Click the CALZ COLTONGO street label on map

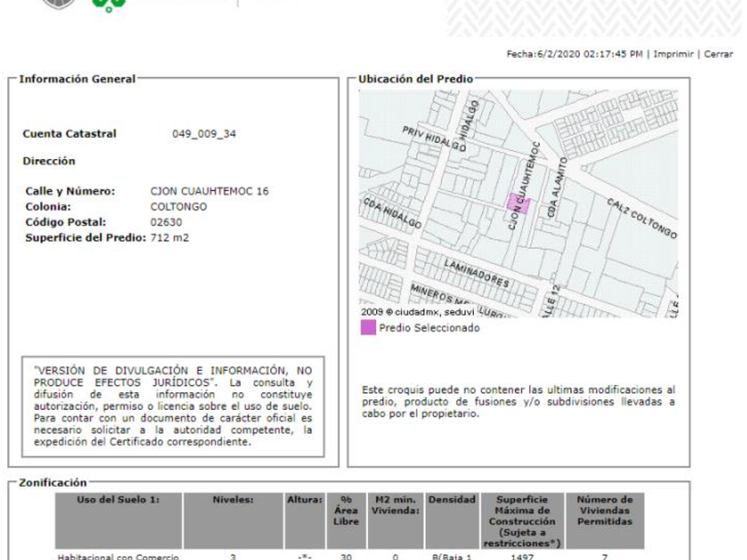point(642,218)
